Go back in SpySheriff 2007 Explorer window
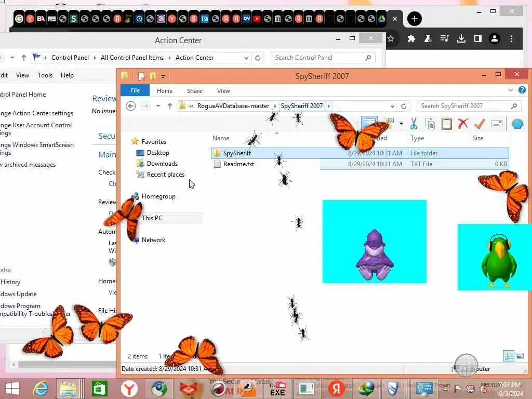The height and width of the screenshot is (399, 532). (x=130, y=106)
